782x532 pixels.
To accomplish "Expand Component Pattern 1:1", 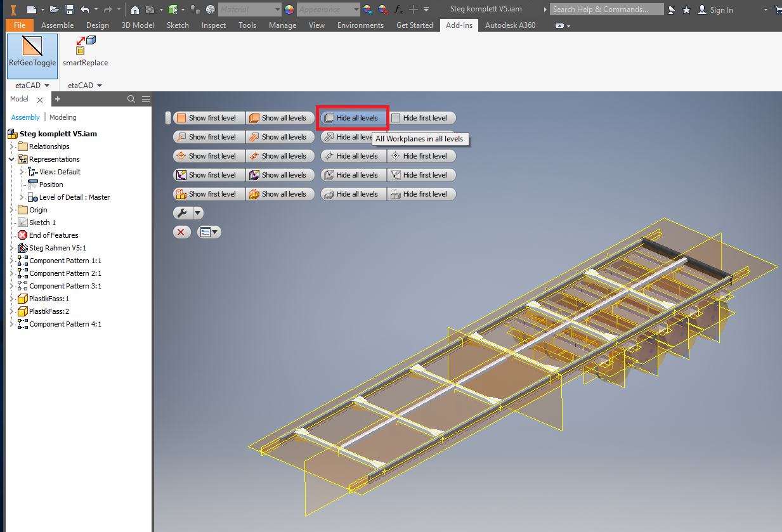I will (x=11, y=261).
